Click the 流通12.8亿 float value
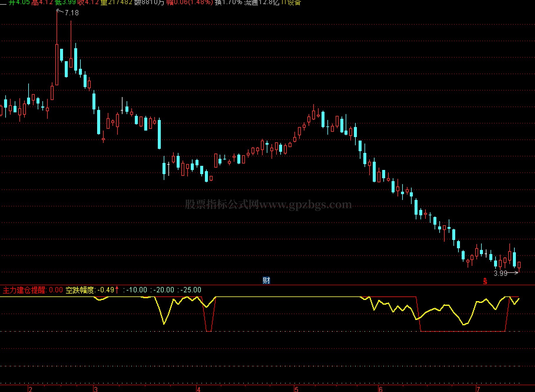535x392 pixels. tap(262, 2)
